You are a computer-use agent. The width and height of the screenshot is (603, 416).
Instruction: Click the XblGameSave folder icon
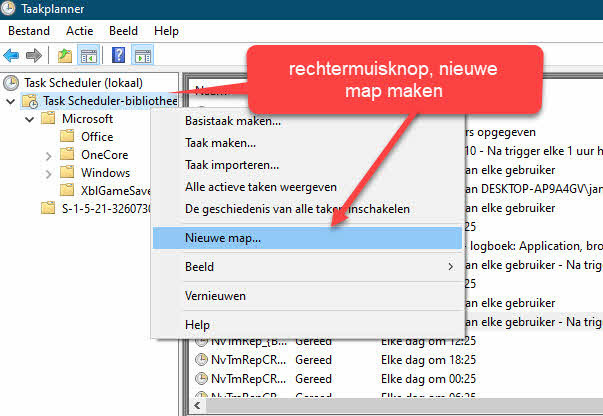pyautogui.click(x=67, y=190)
